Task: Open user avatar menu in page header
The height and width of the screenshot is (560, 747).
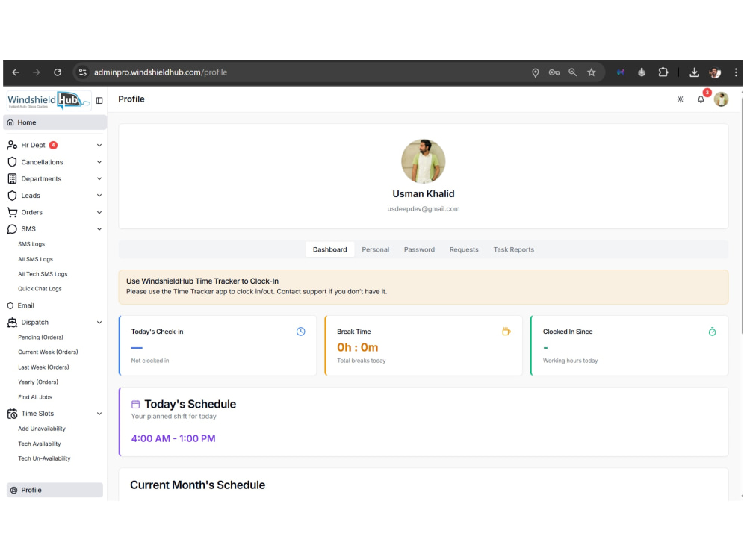Action: point(721,99)
